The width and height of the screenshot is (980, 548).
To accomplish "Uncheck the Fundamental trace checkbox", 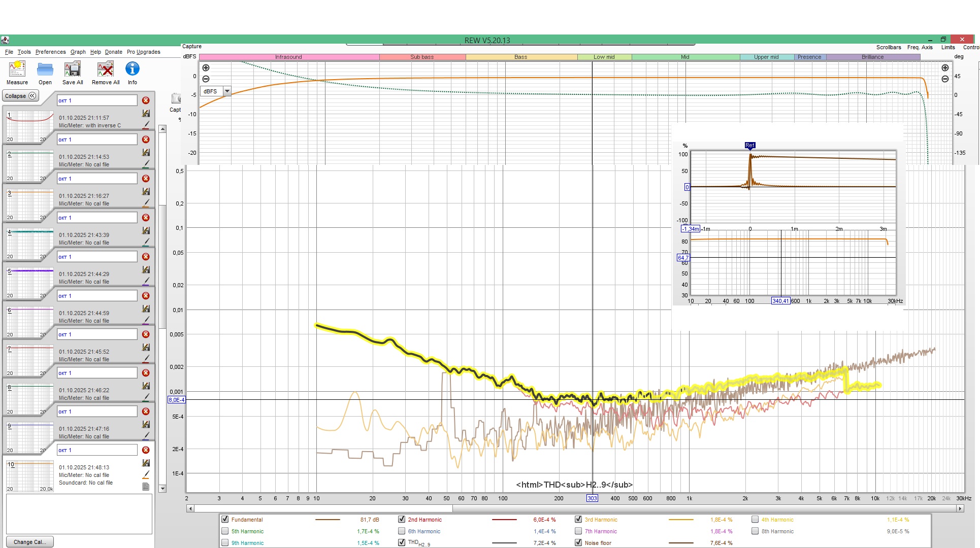I will point(225,519).
